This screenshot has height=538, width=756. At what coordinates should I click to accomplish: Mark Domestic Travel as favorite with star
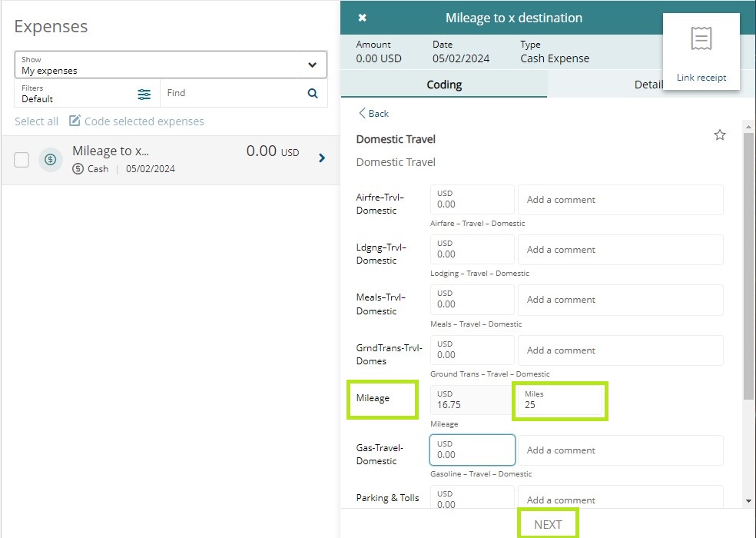[x=720, y=135]
